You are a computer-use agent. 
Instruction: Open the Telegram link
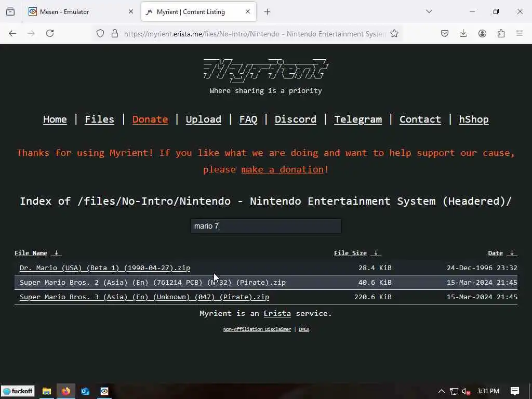(358, 119)
